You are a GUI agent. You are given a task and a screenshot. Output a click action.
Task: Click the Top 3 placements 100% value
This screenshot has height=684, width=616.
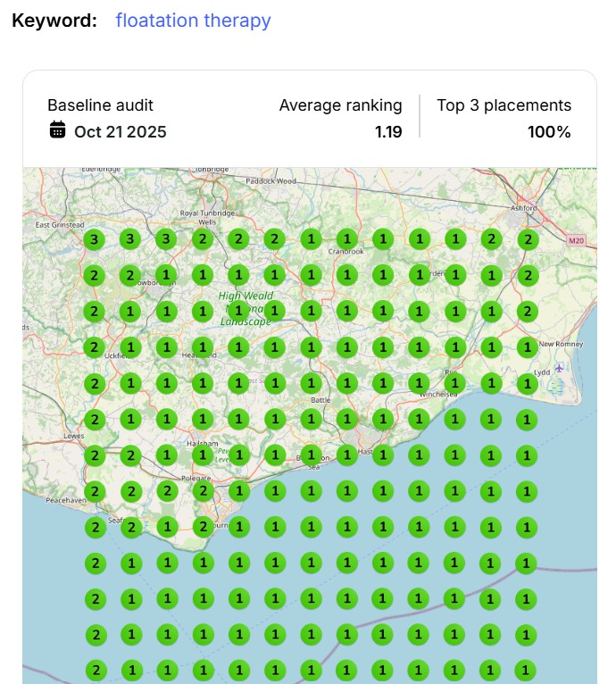tap(549, 131)
